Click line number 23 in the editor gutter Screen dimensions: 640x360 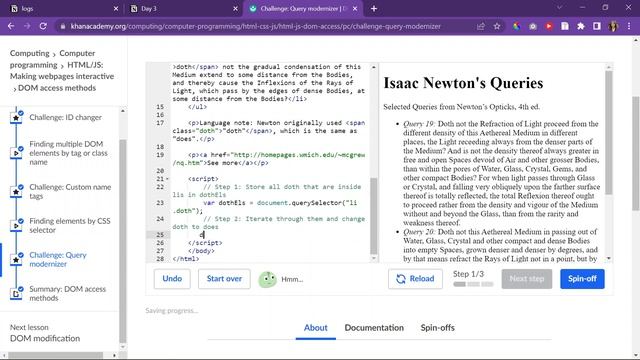160,203
